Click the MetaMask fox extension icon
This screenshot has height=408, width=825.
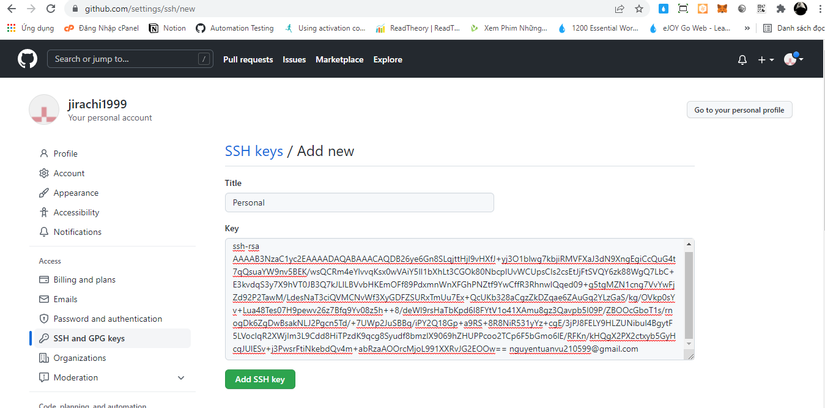click(x=722, y=8)
